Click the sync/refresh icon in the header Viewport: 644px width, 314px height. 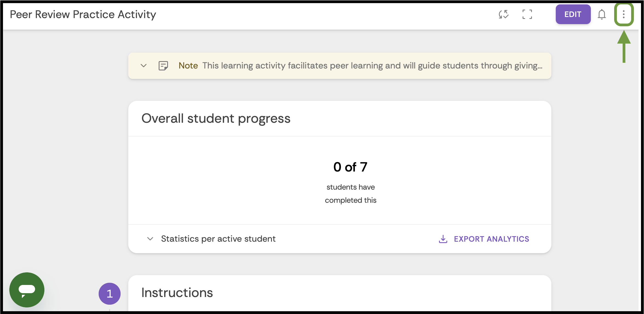tap(504, 14)
